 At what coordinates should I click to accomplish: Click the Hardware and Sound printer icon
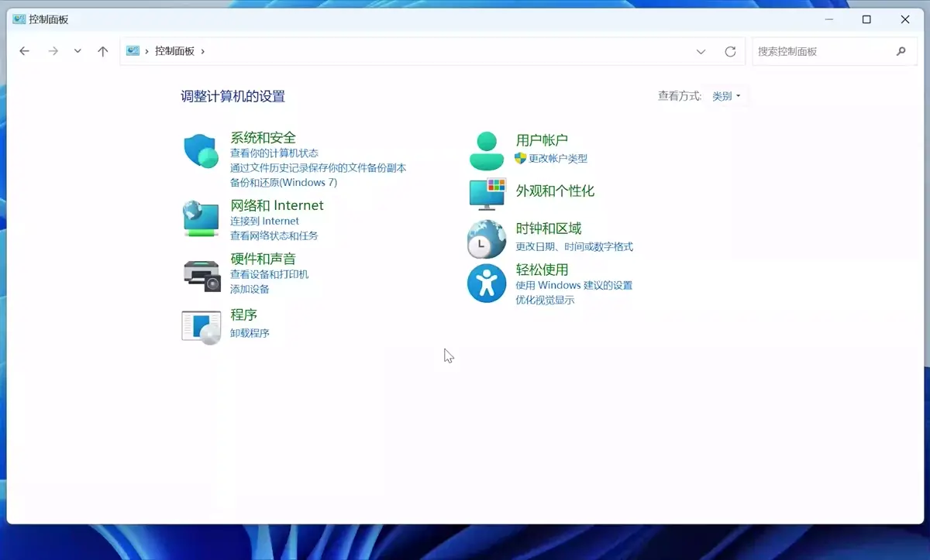click(x=201, y=274)
